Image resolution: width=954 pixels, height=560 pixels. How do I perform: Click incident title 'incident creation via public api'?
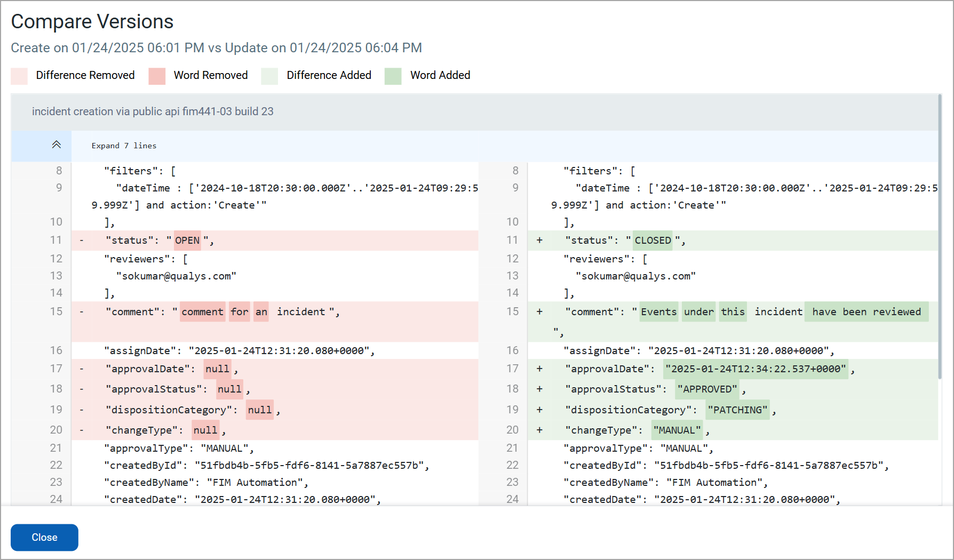click(153, 111)
